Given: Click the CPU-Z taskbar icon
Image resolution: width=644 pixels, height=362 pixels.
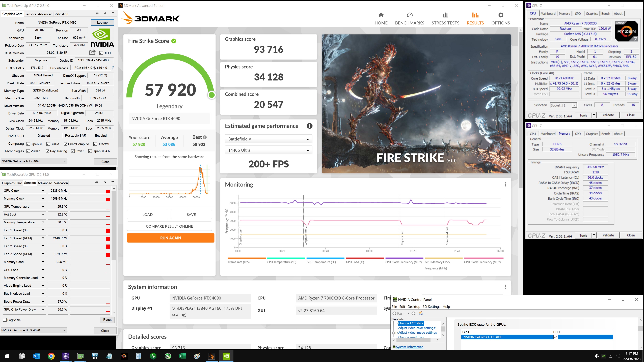Looking at the screenshot, I should 66,356.
